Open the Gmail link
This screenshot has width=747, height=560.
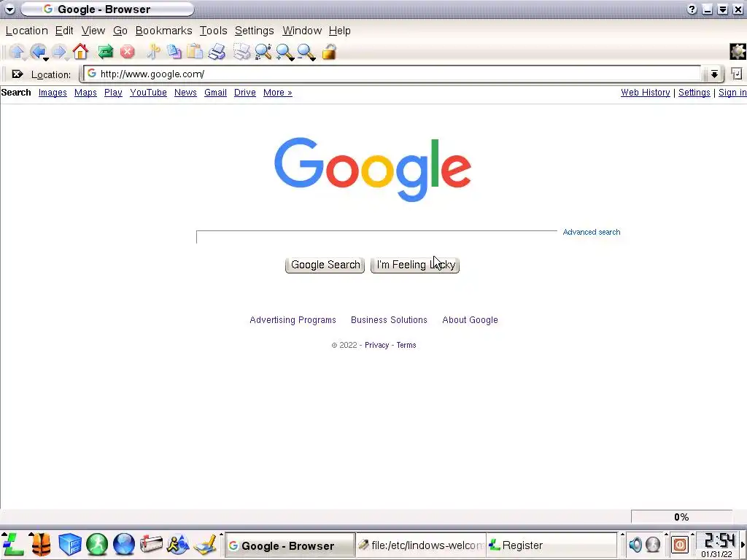[x=215, y=93]
